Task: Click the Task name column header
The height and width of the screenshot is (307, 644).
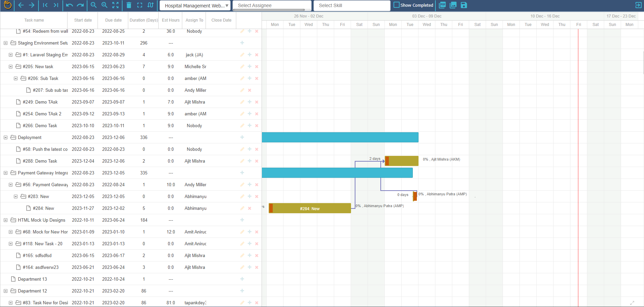Action: [34, 20]
